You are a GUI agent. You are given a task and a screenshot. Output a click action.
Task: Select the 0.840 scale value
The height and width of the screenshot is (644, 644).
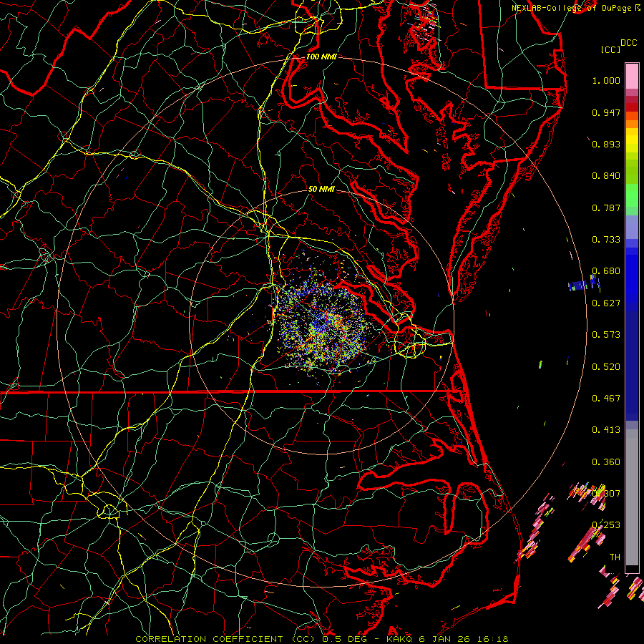[606, 176]
